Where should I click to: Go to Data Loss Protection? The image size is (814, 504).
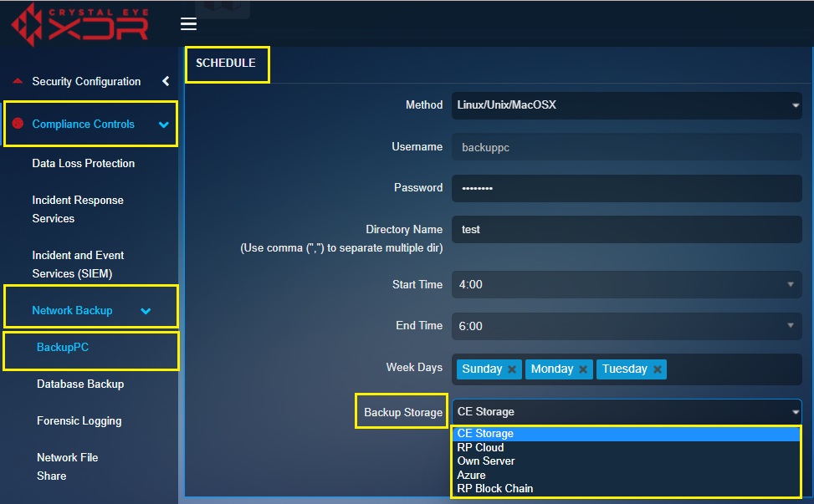(x=83, y=163)
